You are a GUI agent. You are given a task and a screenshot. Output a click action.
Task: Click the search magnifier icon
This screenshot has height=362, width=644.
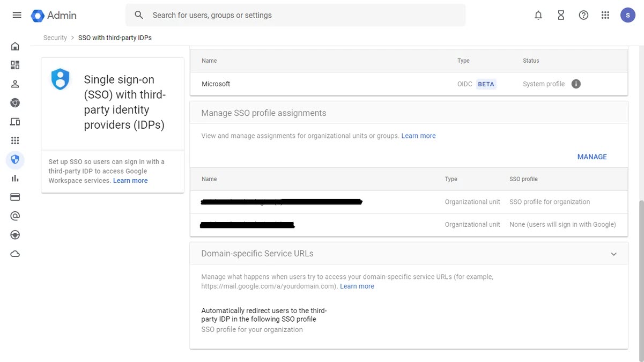coord(139,15)
